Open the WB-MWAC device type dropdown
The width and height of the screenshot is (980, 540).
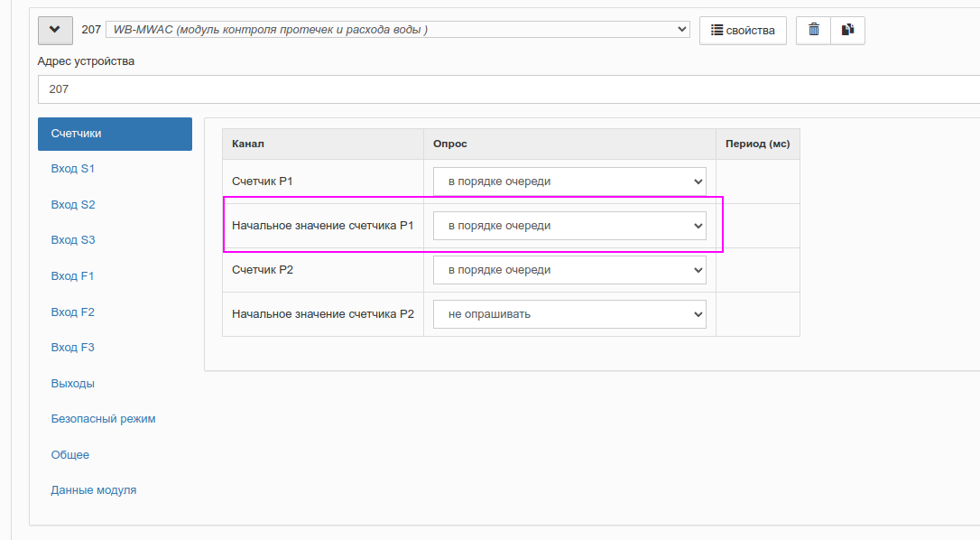click(x=397, y=30)
